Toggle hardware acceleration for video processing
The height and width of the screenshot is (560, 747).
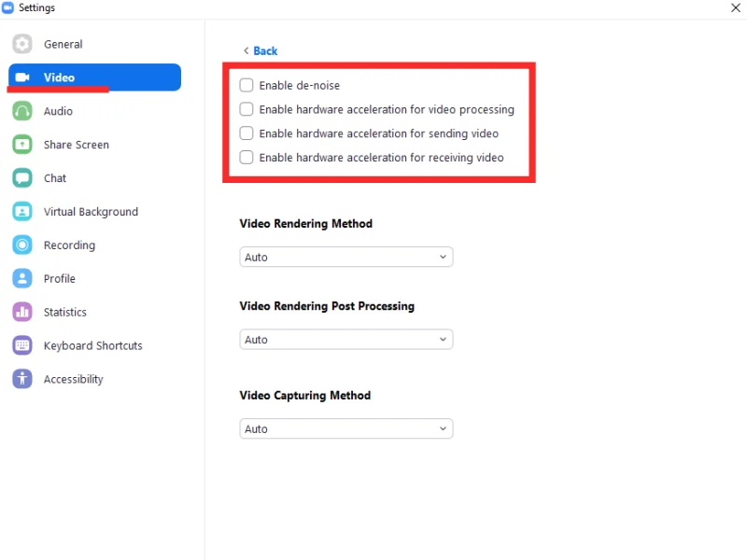click(x=247, y=109)
